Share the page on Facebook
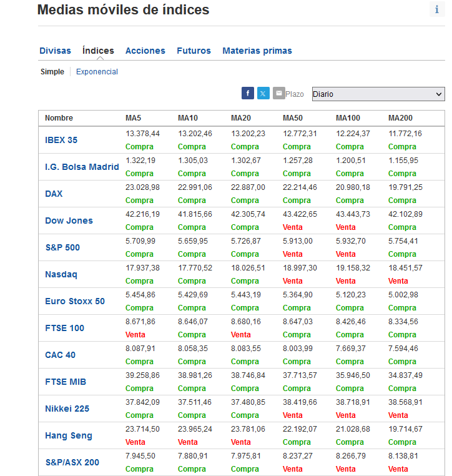This screenshot has height=476, width=452. 247,93
